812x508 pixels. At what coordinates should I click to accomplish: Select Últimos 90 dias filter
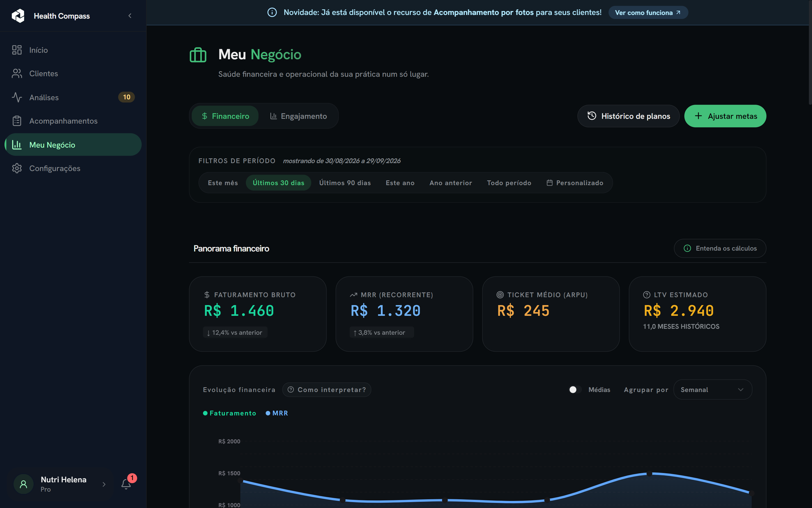tap(345, 183)
